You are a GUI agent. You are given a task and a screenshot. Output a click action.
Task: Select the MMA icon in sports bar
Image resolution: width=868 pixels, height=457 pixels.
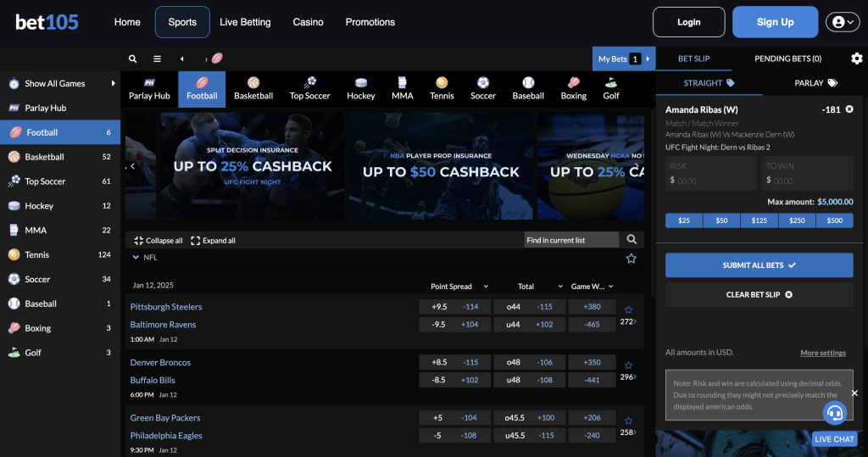(402, 83)
